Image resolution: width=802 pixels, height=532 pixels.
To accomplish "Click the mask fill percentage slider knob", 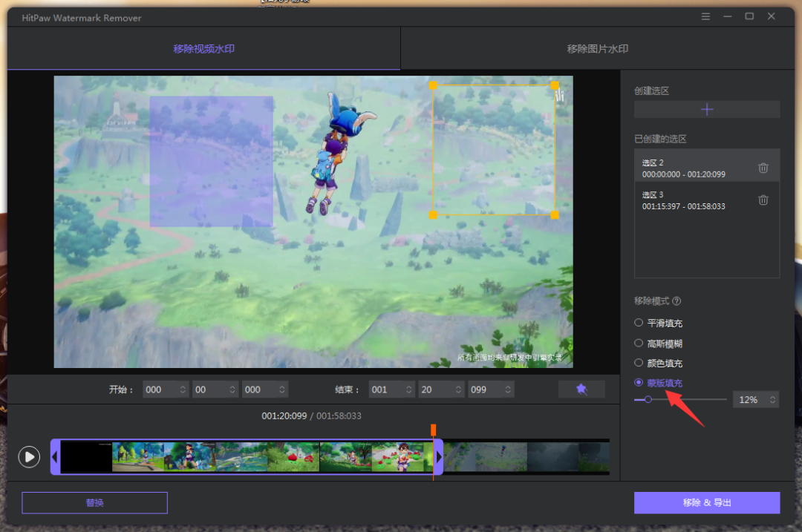I will (x=648, y=400).
